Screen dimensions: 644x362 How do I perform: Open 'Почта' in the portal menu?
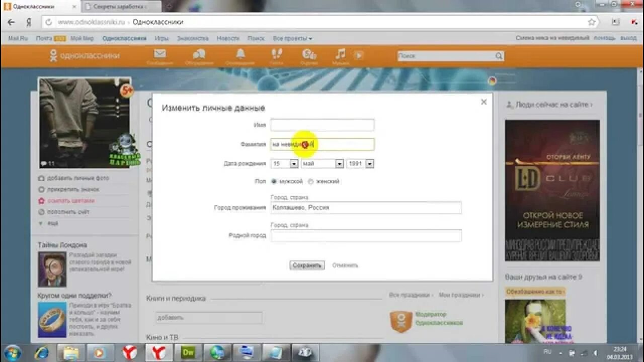(44, 39)
